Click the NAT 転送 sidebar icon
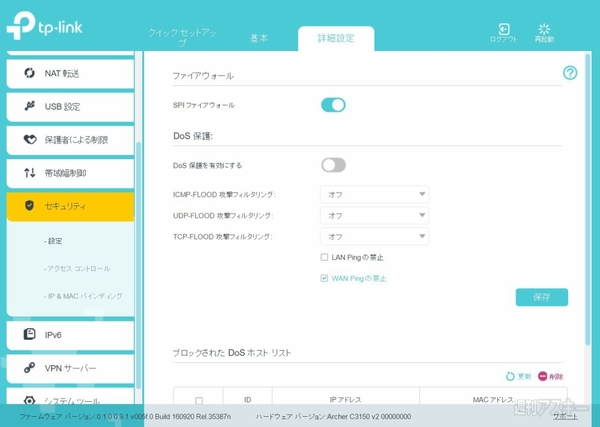Viewport: 600px width, 427px height. pos(29,73)
